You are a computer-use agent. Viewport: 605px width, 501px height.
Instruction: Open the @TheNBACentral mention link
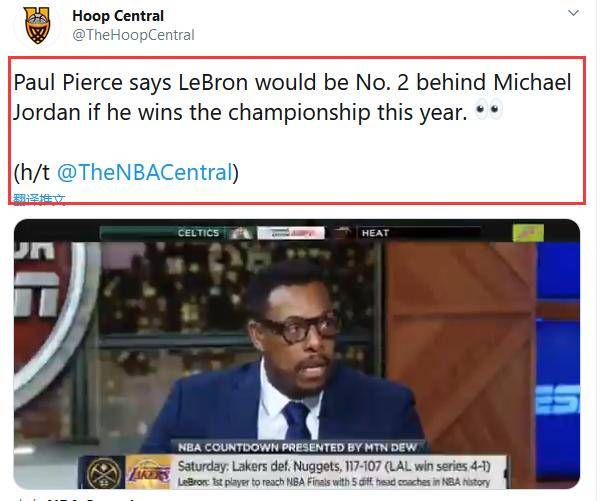pyautogui.click(x=145, y=172)
